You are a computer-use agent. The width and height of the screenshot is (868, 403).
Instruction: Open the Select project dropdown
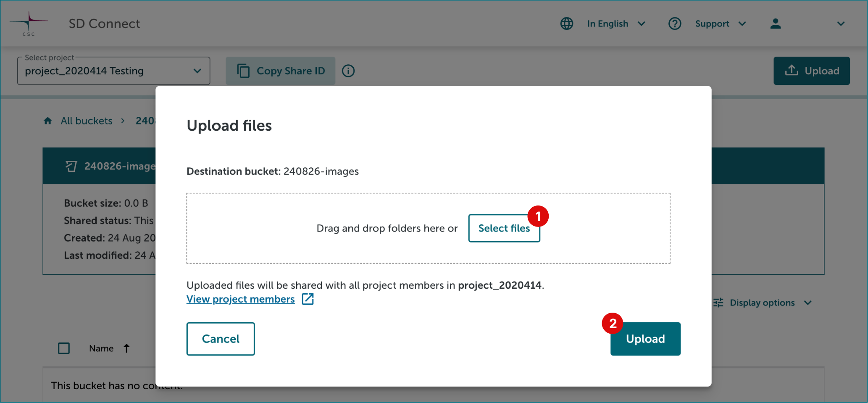pyautogui.click(x=113, y=71)
